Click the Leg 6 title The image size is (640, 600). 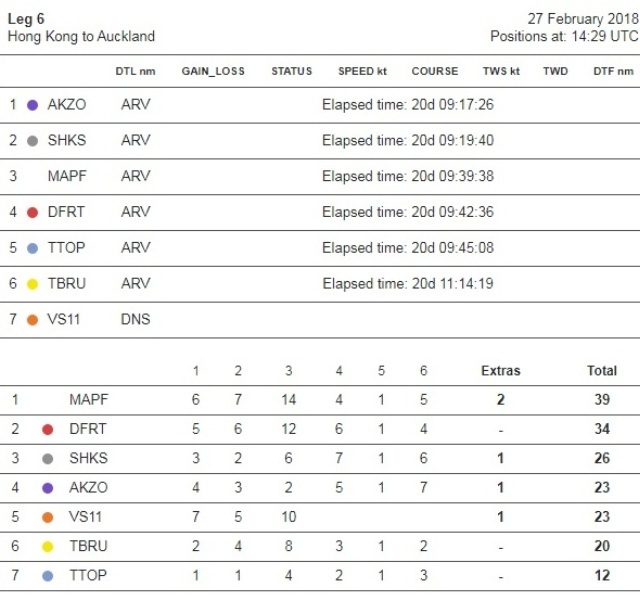click(26, 19)
